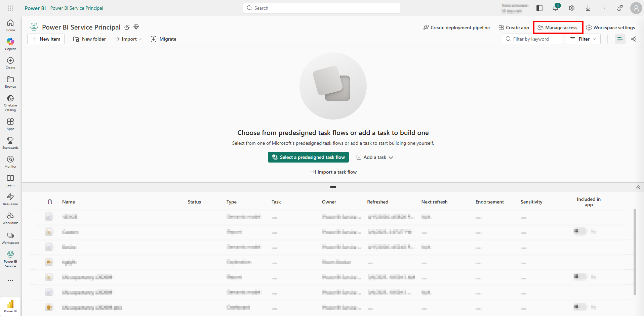644x316 pixels.
Task: Click Select a predesigned task flow
Action: [x=308, y=157]
